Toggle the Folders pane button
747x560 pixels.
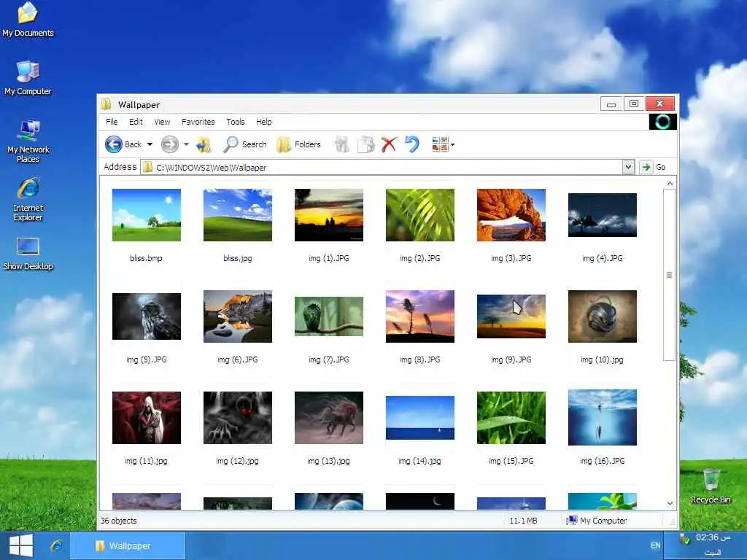point(298,144)
